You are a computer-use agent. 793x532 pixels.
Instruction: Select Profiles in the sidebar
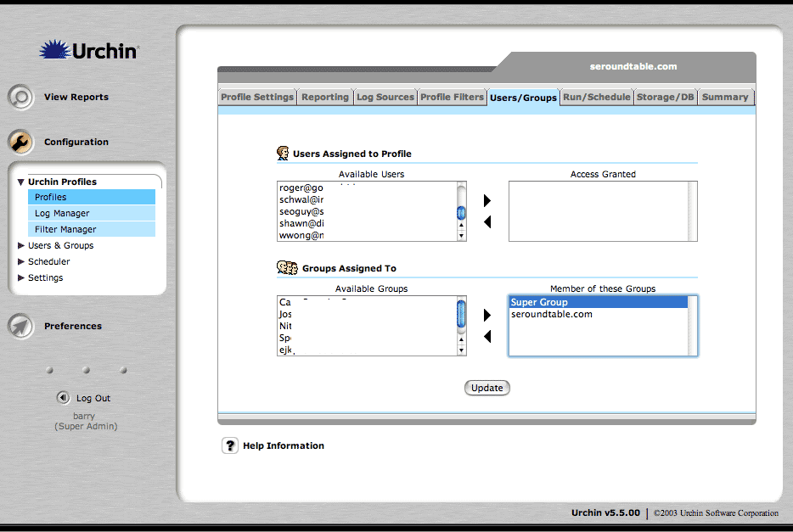click(x=92, y=197)
